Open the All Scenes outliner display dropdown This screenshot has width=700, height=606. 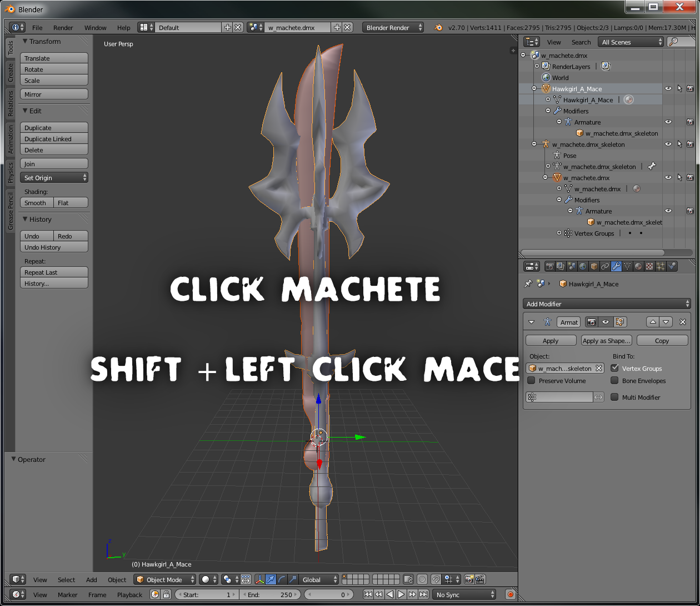tap(631, 42)
